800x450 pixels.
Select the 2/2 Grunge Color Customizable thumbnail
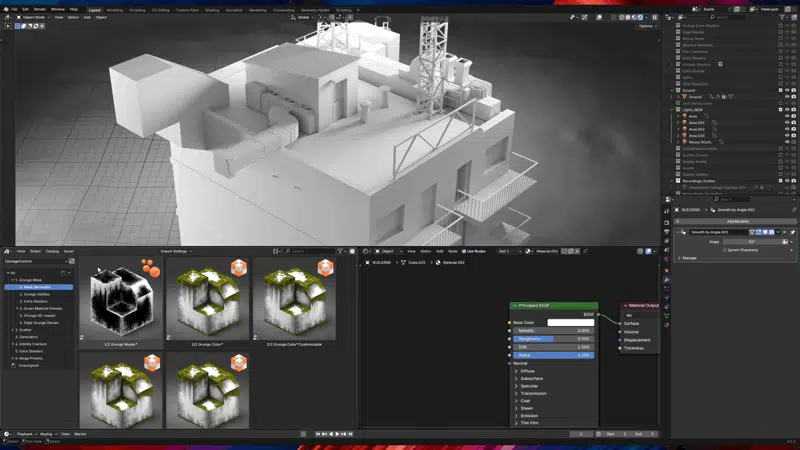click(x=294, y=298)
